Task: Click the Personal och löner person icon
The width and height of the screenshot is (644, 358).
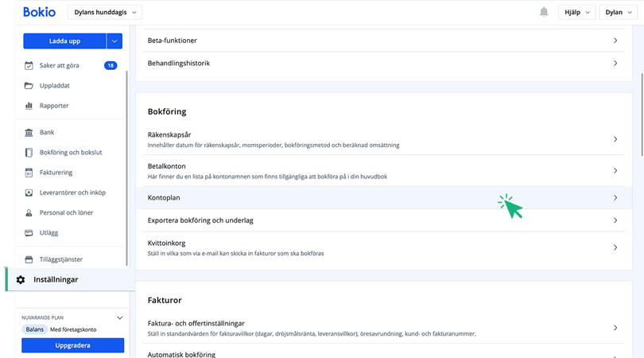Action: [29, 212]
